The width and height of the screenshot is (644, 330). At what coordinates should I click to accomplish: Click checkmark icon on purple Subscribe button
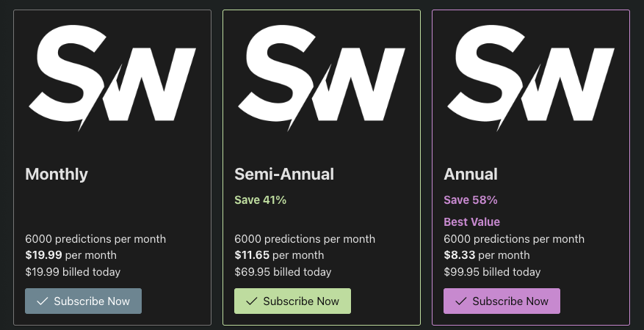pos(461,301)
